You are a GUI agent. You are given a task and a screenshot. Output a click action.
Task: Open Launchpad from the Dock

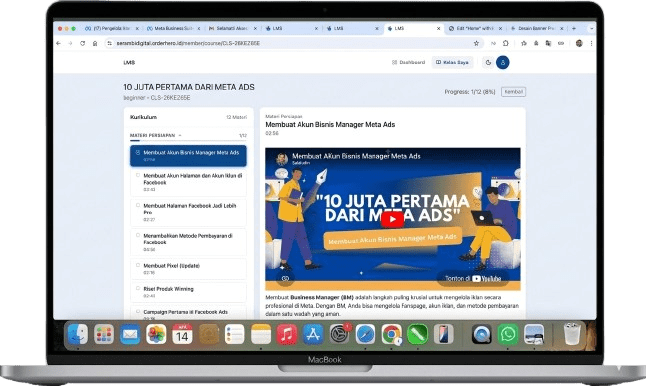point(104,334)
